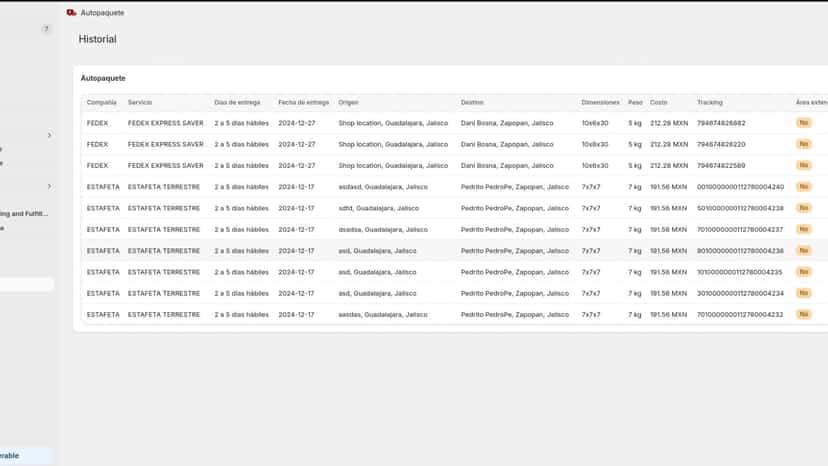The image size is (828, 466).
Task: Click 'No' badge on tracking 001000000112780004240 row
Action: pos(804,187)
